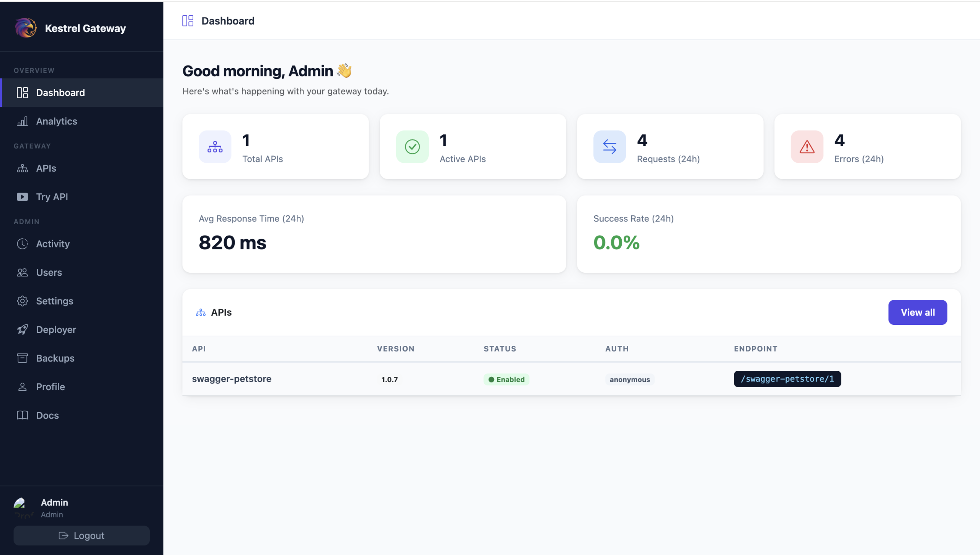Click the Active APIs checkmark icon
The height and width of the screenshot is (555, 980).
pos(412,147)
